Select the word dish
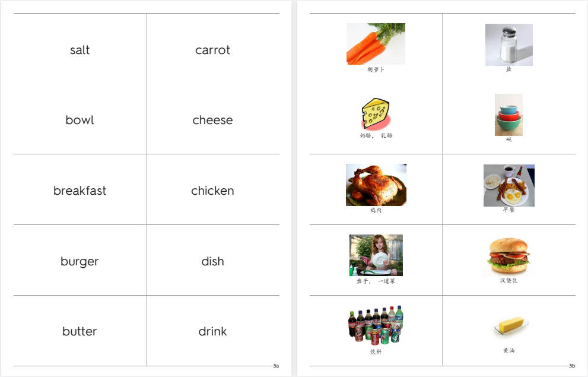This screenshot has height=377, width=588. coord(212,261)
